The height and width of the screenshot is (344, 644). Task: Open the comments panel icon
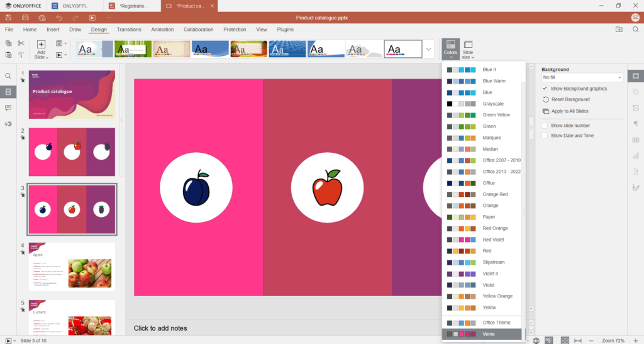click(8, 108)
